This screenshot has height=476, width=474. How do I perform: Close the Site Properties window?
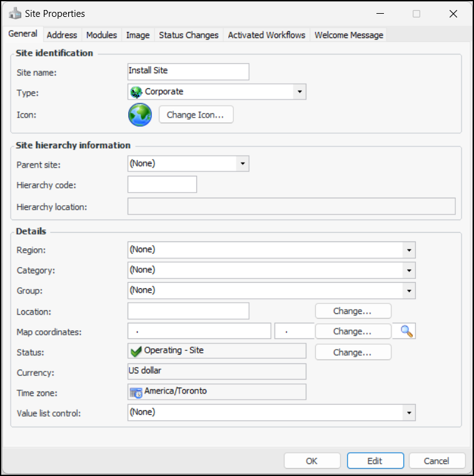coord(453,14)
